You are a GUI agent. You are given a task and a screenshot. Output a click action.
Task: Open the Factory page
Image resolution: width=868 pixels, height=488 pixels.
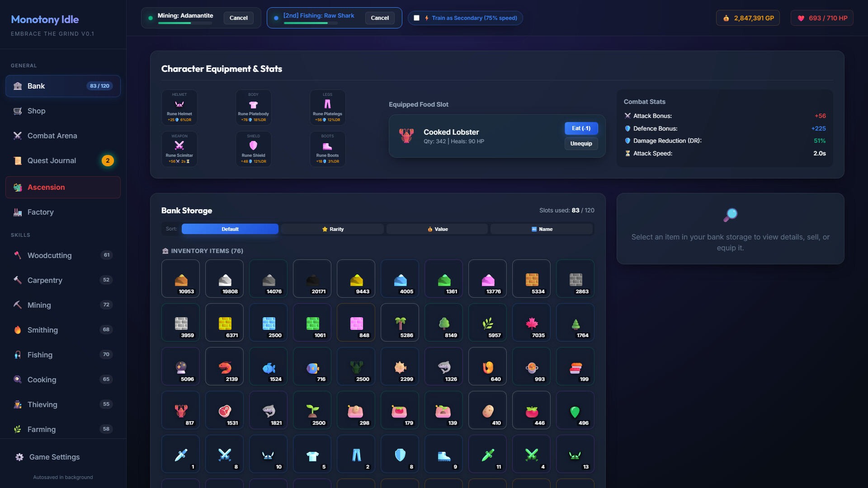(x=63, y=212)
